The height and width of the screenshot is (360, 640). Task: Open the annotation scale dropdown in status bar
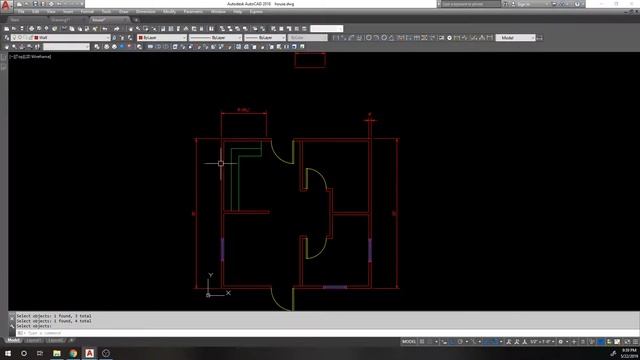542,342
